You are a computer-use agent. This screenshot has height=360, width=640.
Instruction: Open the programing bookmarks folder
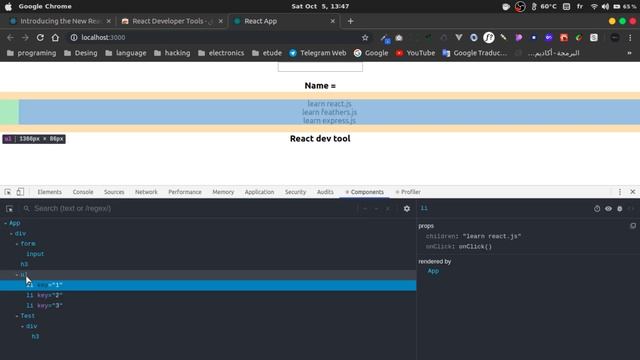[x=31, y=53]
